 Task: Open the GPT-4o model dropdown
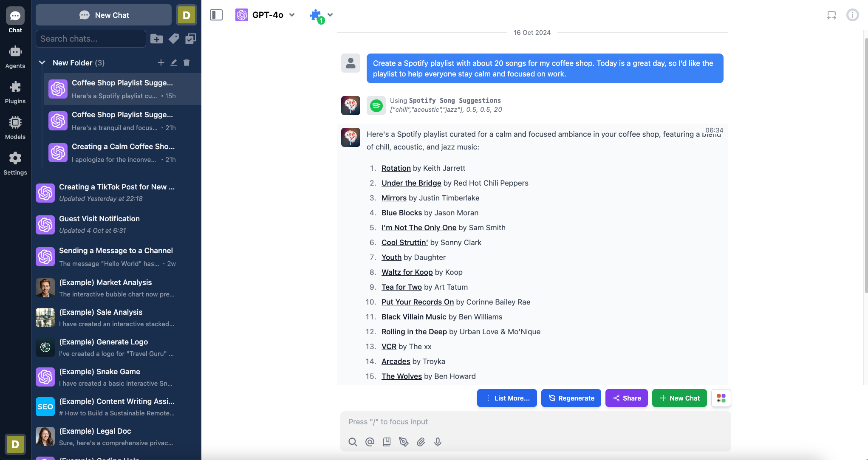coord(266,15)
